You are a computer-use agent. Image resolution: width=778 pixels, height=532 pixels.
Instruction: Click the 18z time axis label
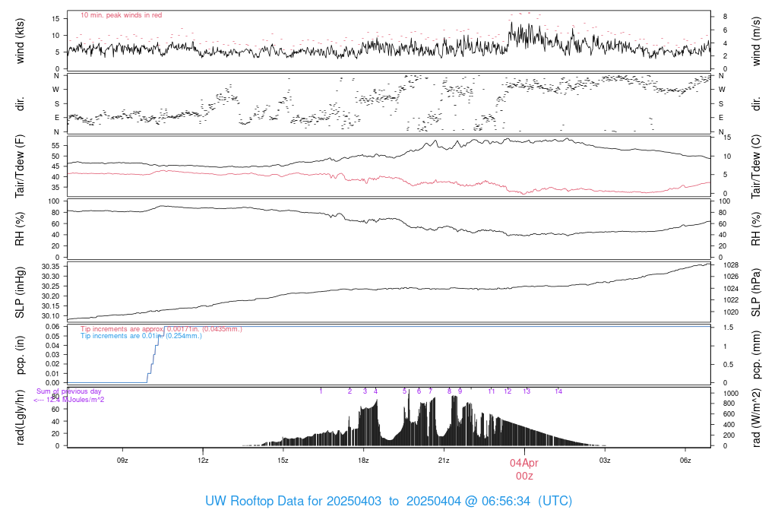coord(363,460)
